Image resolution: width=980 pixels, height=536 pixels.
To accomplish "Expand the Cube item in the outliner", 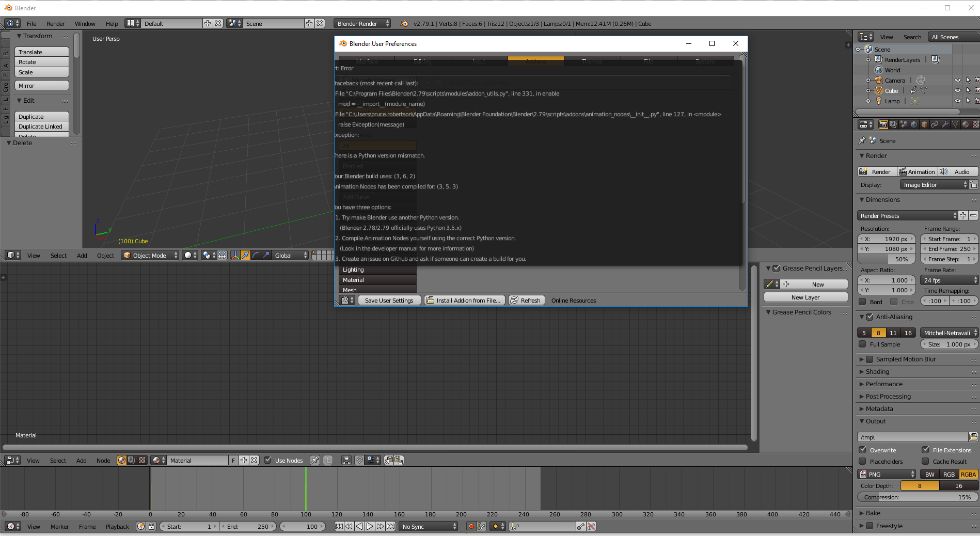I will pos(868,90).
